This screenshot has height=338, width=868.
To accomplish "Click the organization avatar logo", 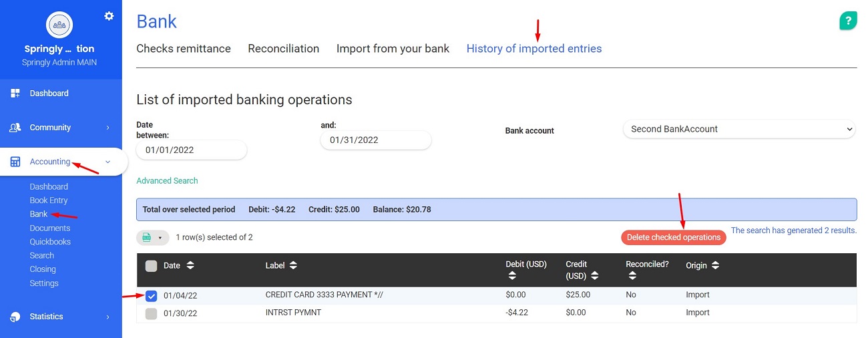I will 59,25.
